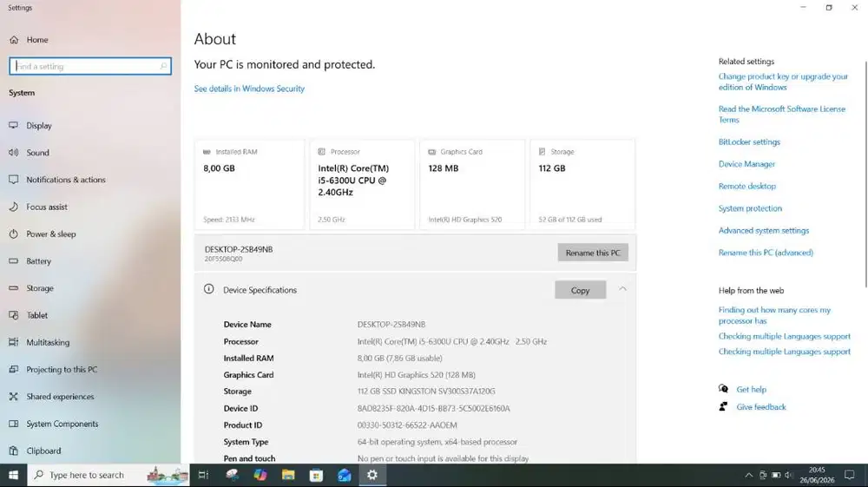Show hidden system tray icons
The height and width of the screenshot is (487, 868).
click(748, 476)
